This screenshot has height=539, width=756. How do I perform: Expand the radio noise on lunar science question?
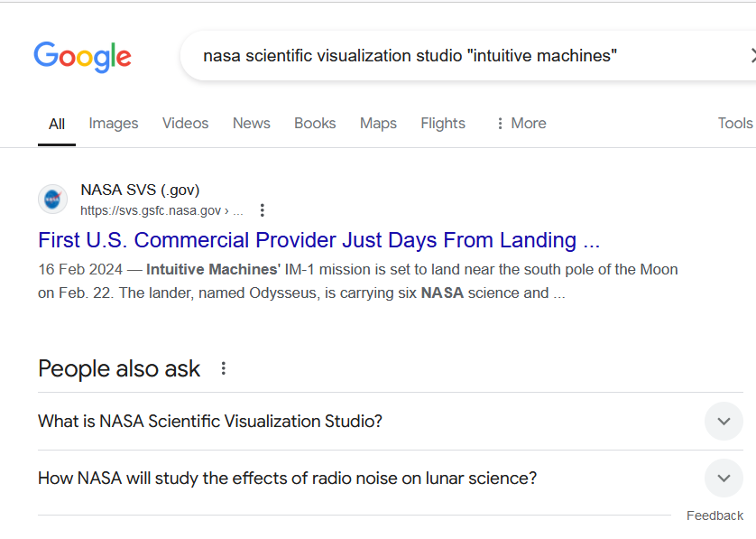(x=724, y=479)
